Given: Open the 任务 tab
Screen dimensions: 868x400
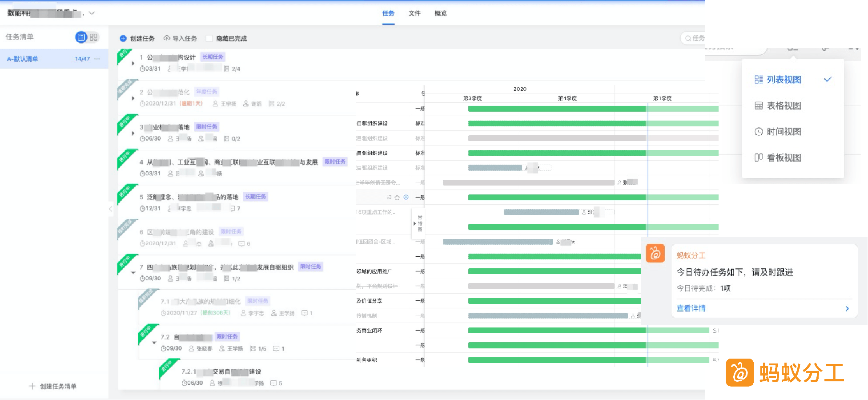Looking at the screenshot, I should [x=388, y=13].
